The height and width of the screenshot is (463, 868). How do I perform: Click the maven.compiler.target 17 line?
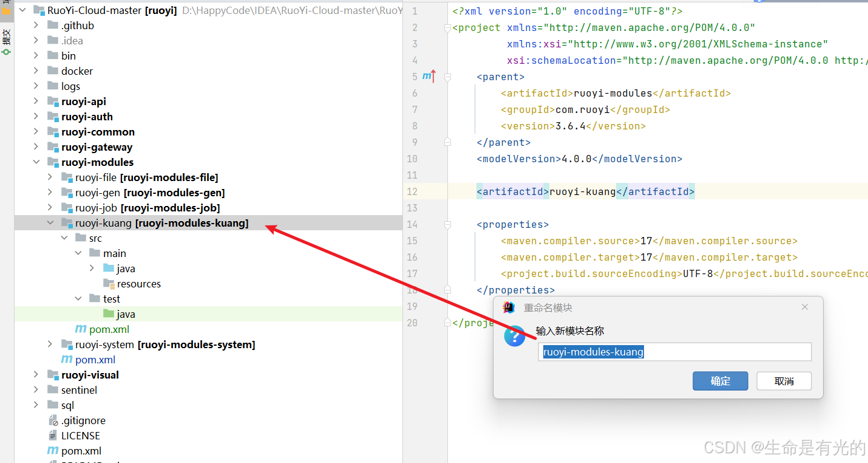pos(649,257)
